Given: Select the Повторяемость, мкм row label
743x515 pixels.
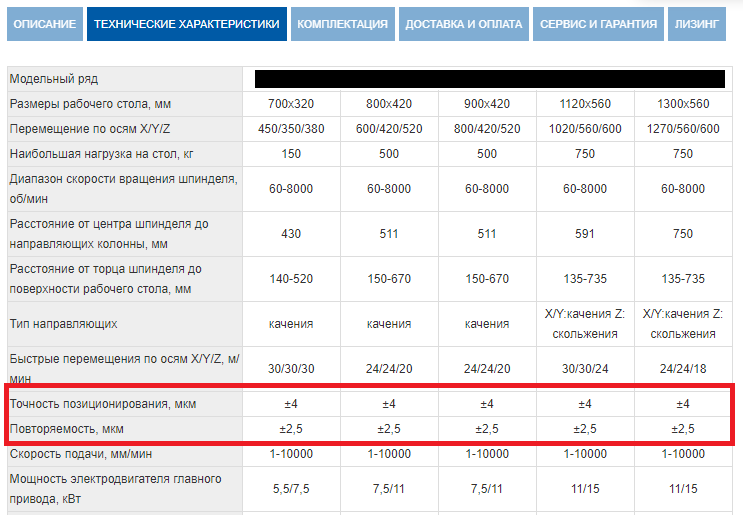Looking at the screenshot, I should pyautogui.click(x=67, y=429).
